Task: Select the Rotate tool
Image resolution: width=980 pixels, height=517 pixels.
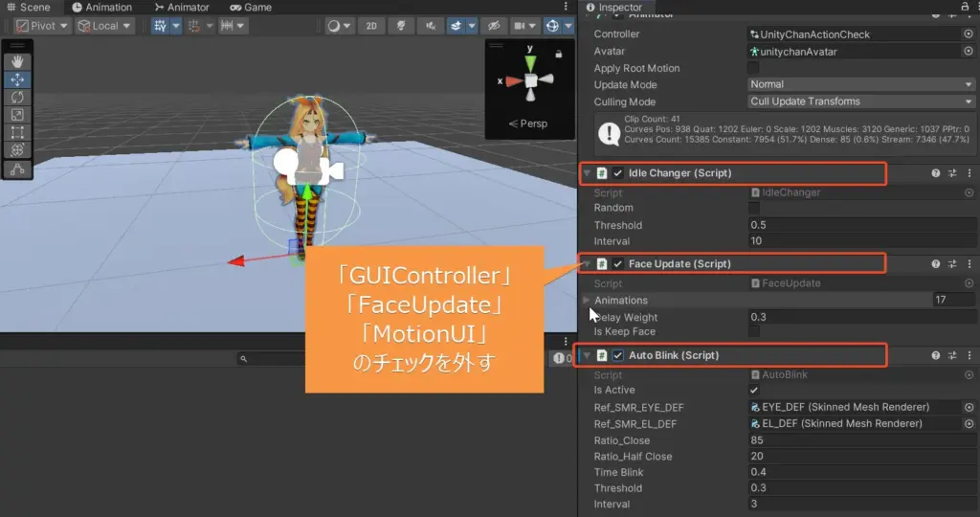Action: tap(17, 97)
